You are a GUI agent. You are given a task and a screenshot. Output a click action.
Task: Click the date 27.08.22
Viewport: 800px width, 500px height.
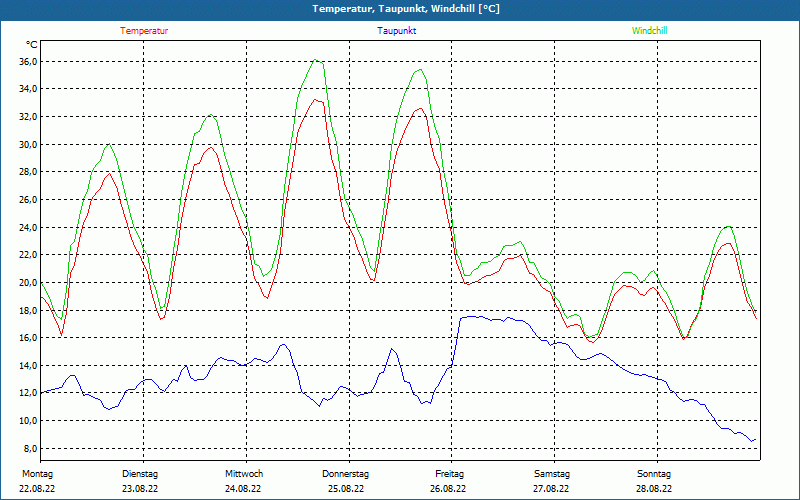tap(551, 489)
